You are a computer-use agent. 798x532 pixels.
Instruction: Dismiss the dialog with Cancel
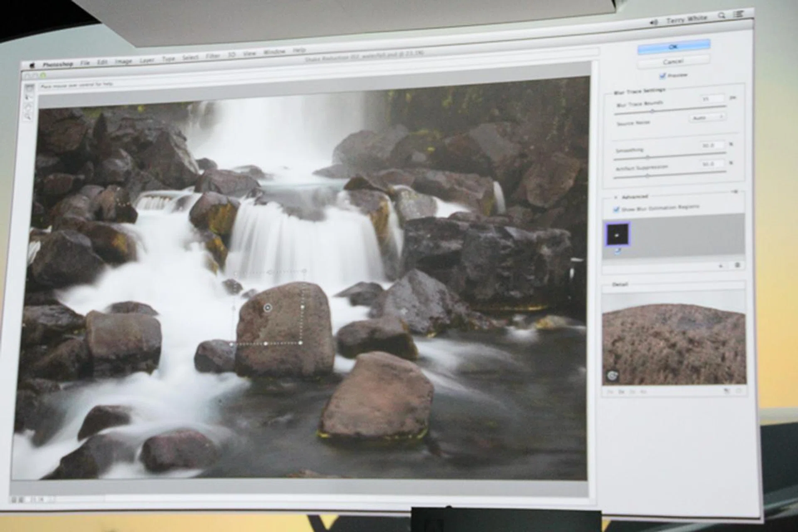coord(674,61)
